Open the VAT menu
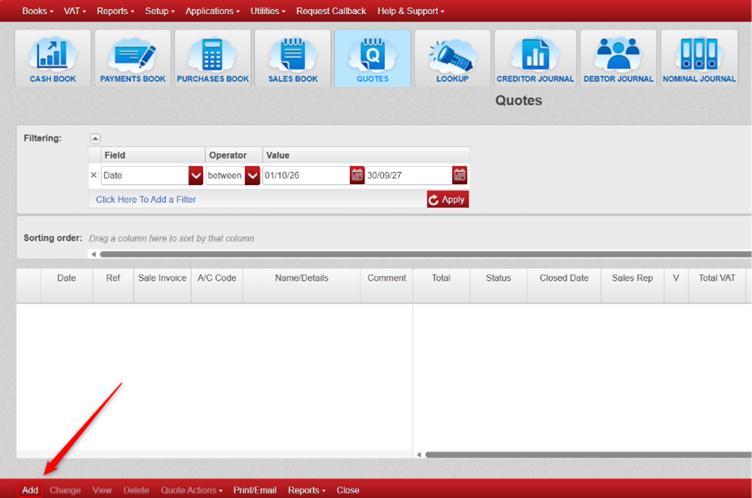The image size is (752, 498). [74, 11]
